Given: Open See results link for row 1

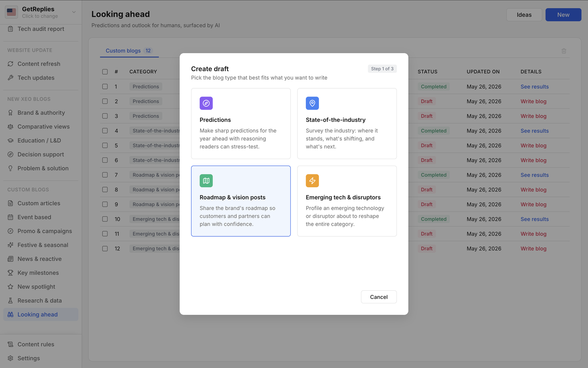Looking at the screenshot, I should [535, 87].
